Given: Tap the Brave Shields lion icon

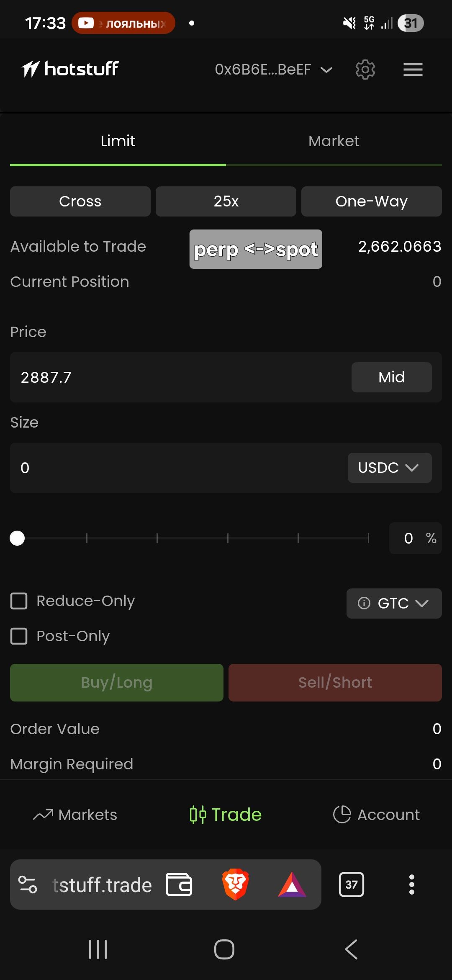Looking at the screenshot, I should [x=235, y=885].
